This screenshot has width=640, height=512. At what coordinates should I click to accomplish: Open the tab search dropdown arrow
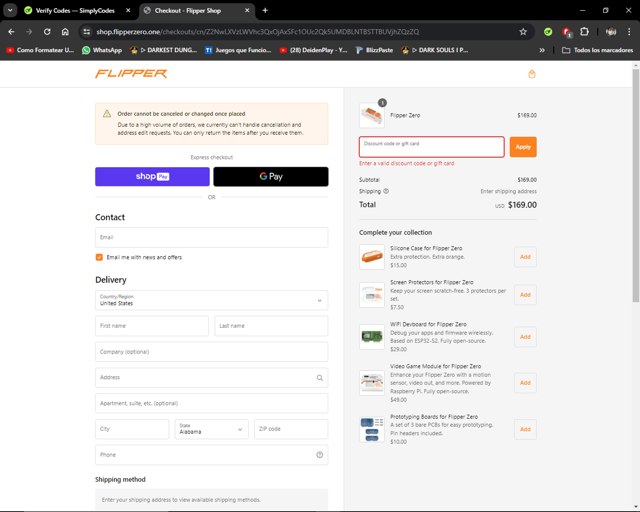pyautogui.click(x=10, y=10)
